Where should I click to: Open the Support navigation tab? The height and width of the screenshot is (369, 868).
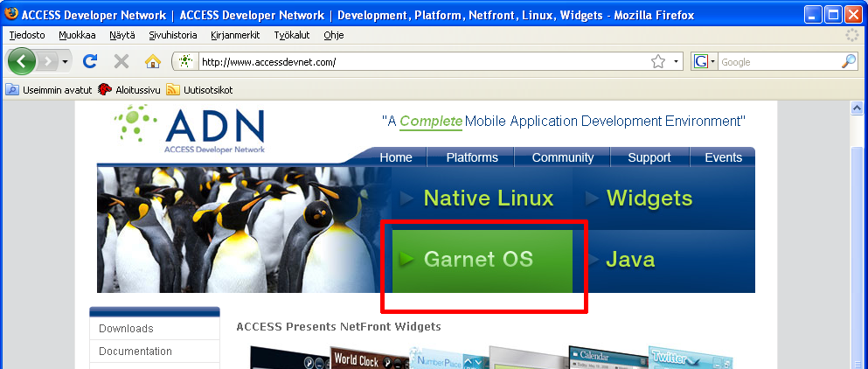pos(649,157)
